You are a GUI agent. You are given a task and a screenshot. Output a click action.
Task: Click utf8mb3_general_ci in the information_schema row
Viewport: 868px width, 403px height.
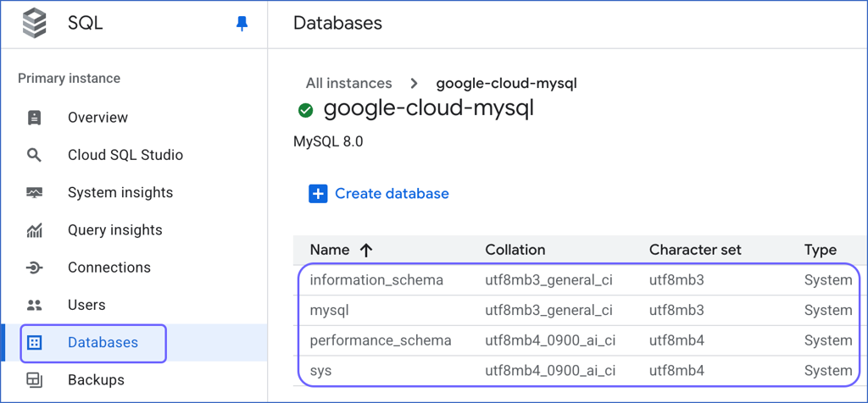tap(548, 280)
